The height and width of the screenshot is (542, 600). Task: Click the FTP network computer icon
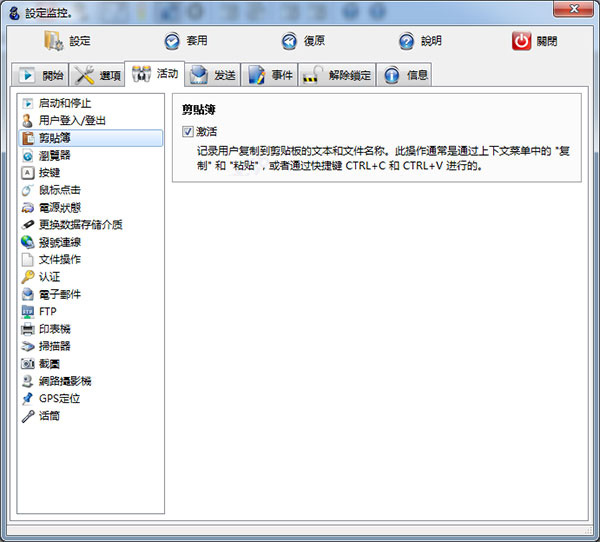click(28, 312)
